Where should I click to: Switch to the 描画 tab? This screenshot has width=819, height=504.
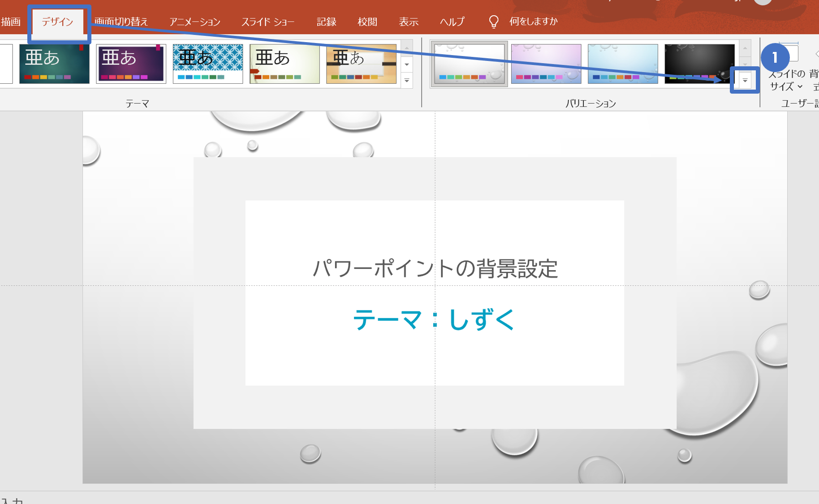(x=11, y=22)
